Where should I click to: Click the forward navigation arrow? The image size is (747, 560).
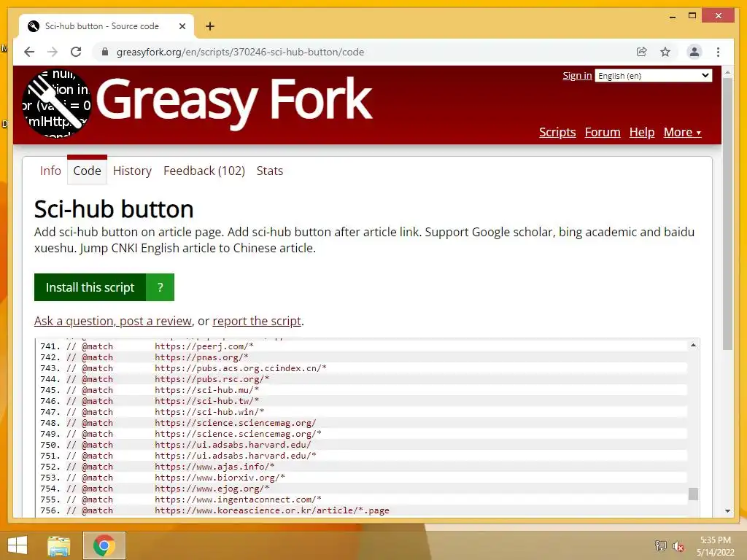pos(53,52)
